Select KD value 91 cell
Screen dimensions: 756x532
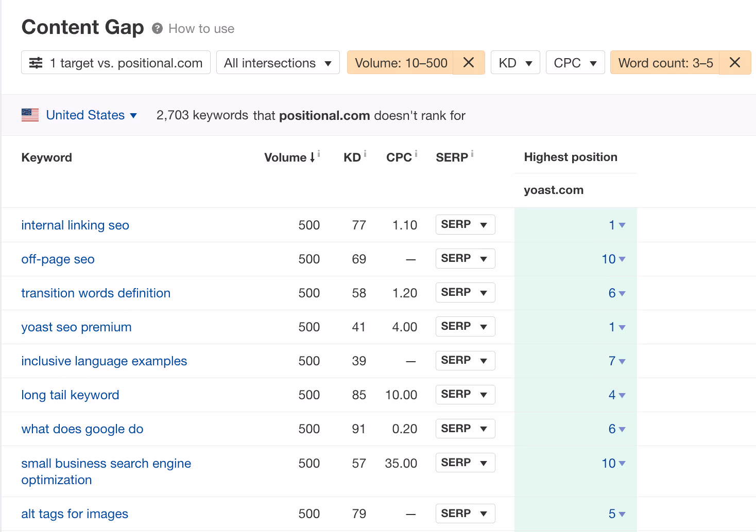click(x=359, y=429)
